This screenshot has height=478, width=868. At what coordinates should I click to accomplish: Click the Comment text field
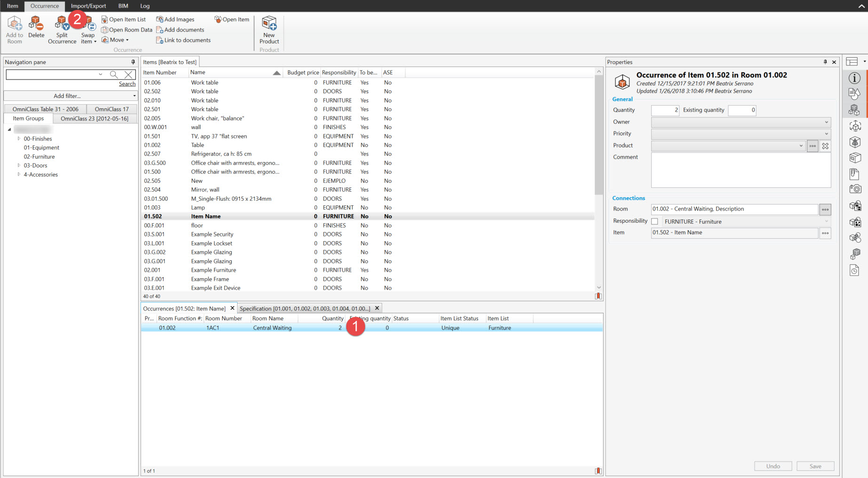click(741, 170)
